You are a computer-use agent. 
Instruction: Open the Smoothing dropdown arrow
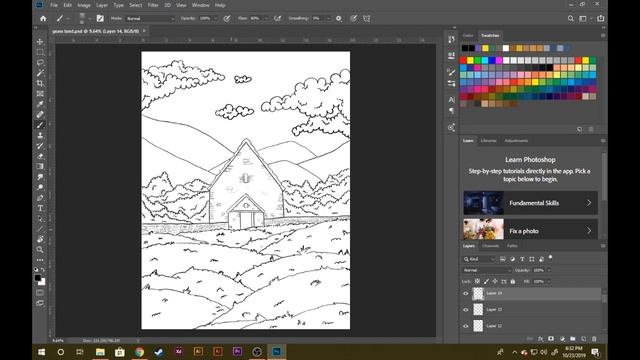pyautogui.click(x=328, y=18)
